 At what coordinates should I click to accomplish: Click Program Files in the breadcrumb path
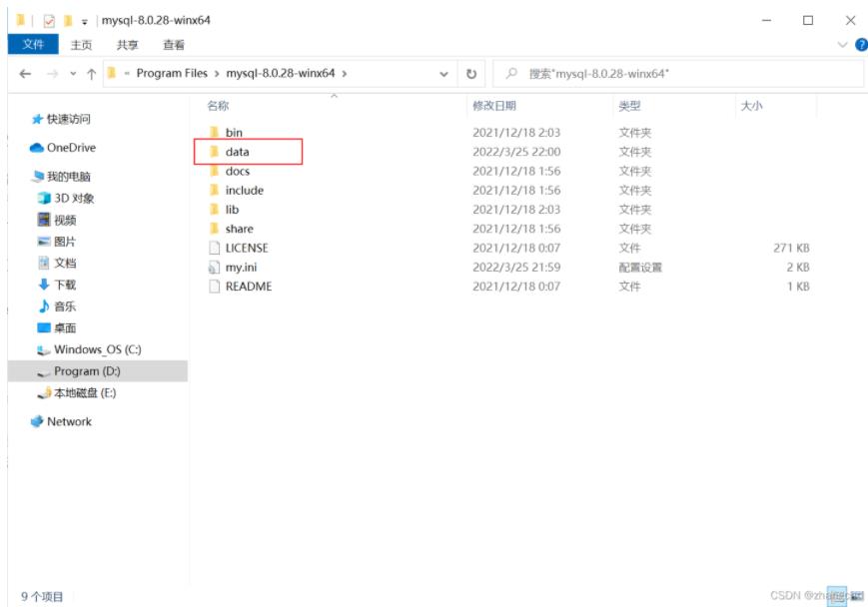click(172, 74)
